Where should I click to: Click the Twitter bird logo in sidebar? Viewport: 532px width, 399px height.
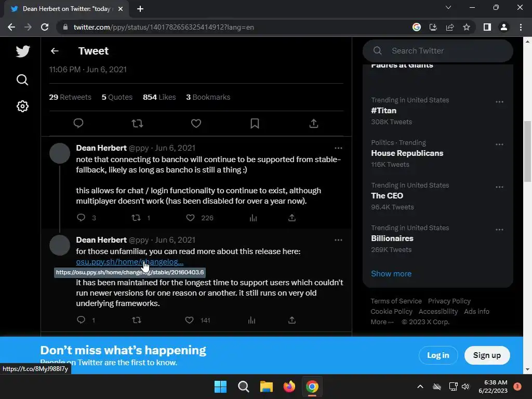pyautogui.click(x=23, y=51)
